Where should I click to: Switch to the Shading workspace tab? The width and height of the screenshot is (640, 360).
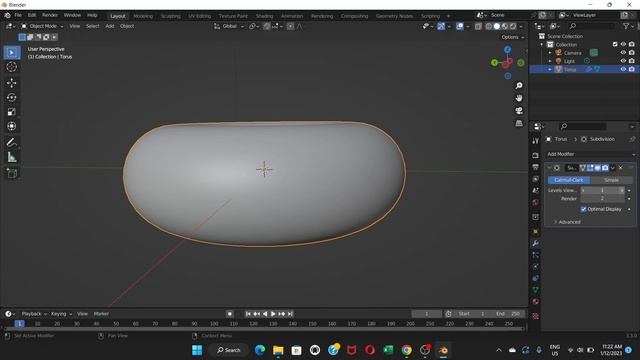pyautogui.click(x=264, y=16)
